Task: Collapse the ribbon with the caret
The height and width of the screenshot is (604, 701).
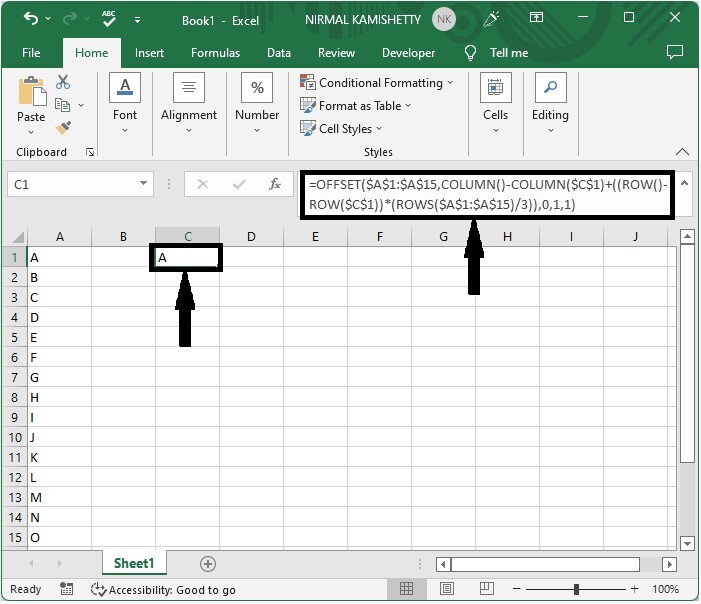Action: 682,152
